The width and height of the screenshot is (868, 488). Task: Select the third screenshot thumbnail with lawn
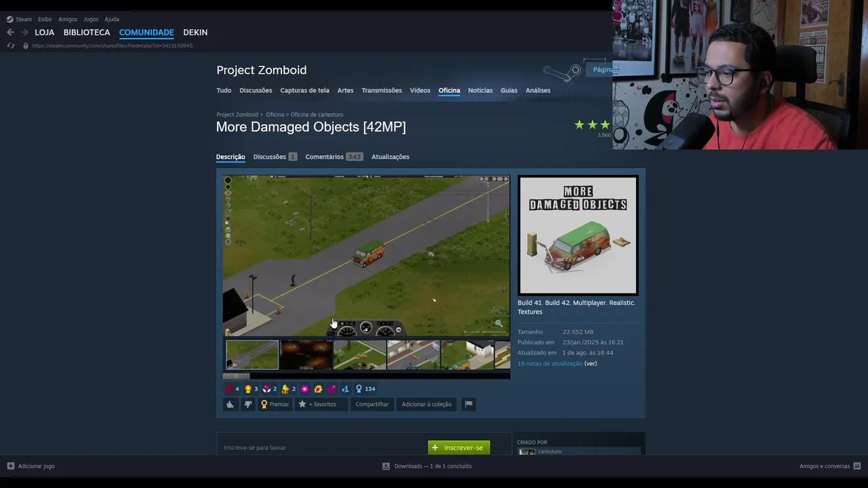pos(359,355)
